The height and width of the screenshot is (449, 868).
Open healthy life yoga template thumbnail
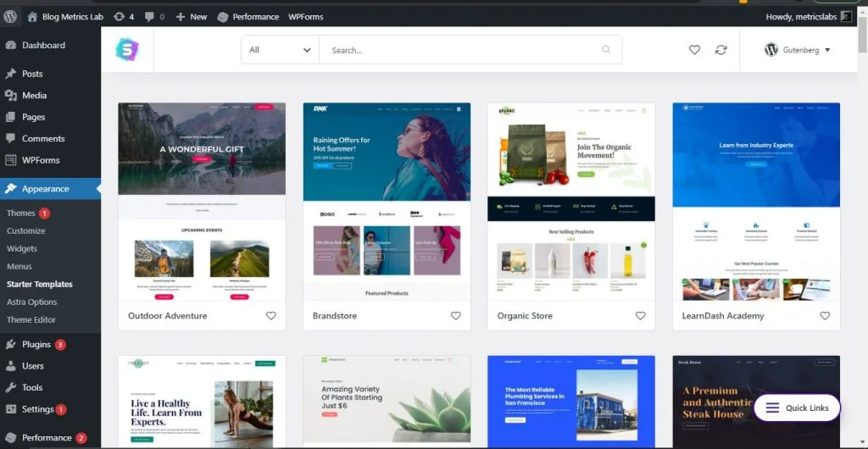tap(202, 402)
